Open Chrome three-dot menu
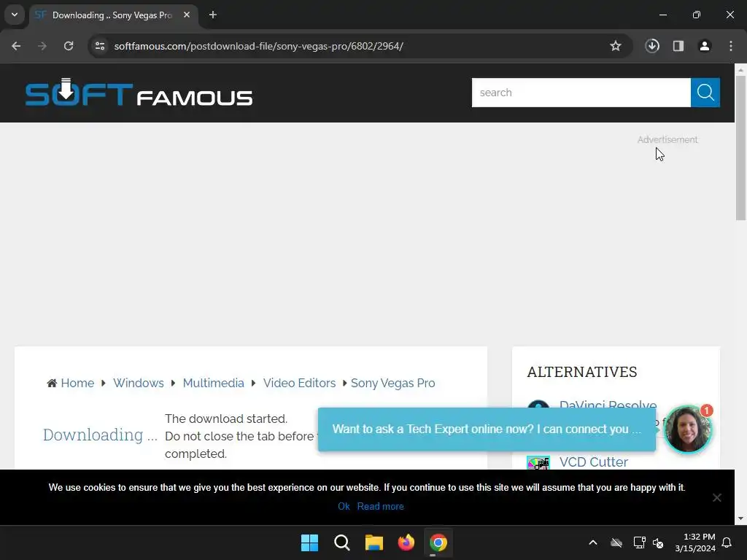The width and height of the screenshot is (747, 560). 731,46
